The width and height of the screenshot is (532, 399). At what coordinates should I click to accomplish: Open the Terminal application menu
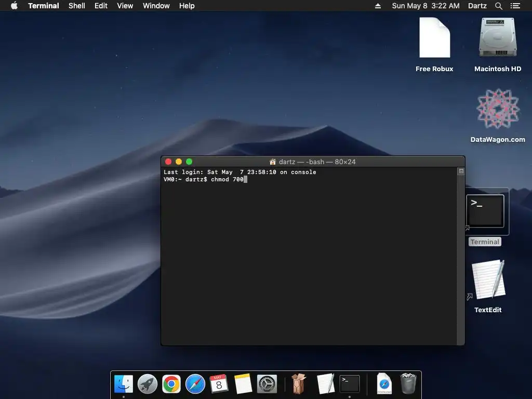(x=44, y=6)
